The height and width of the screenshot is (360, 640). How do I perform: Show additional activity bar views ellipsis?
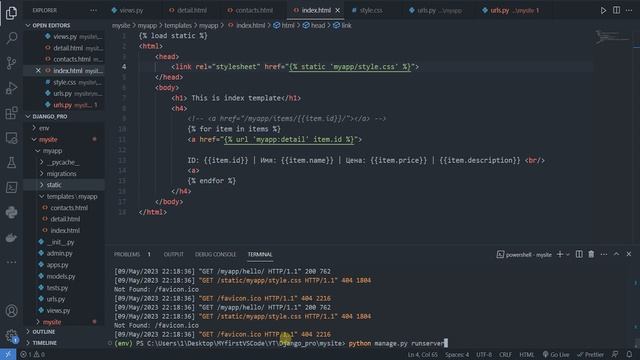(11, 262)
